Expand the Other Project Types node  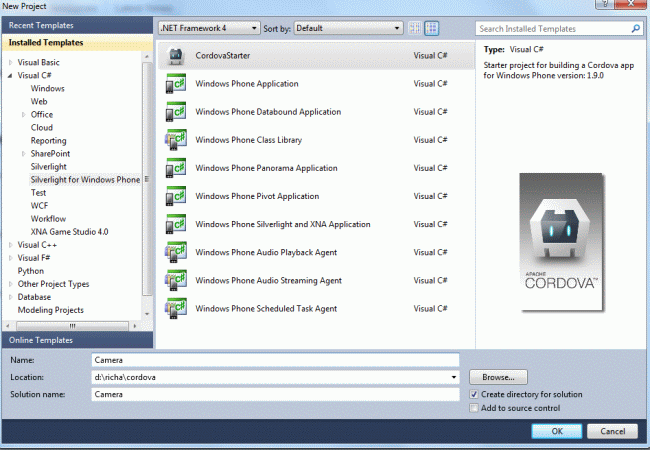(11, 284)
